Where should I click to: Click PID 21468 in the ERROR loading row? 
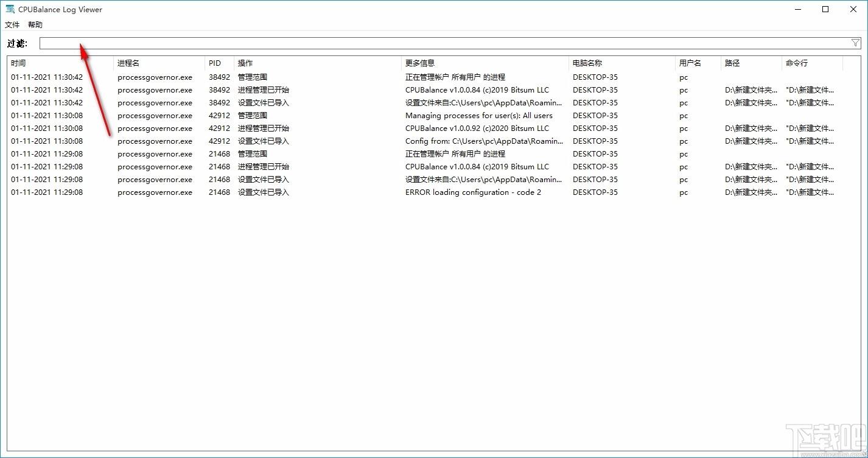click(220, 192)
